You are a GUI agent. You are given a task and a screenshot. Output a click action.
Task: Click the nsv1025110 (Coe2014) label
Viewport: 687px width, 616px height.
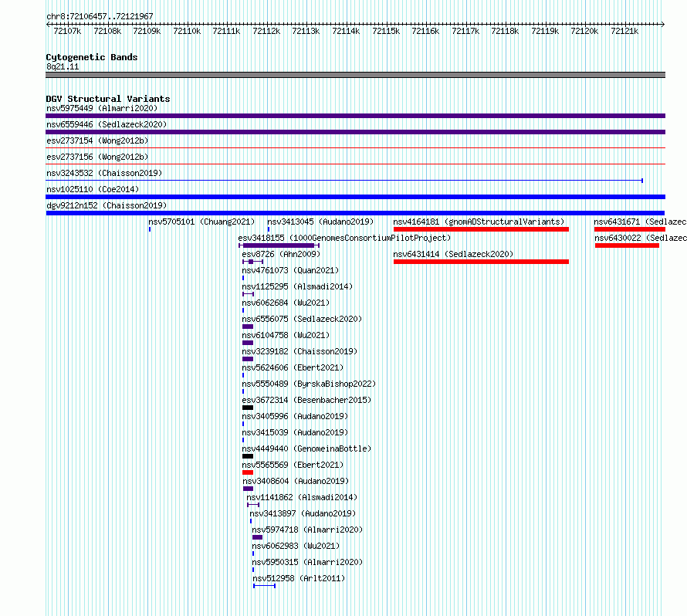(x=93, y=189)
